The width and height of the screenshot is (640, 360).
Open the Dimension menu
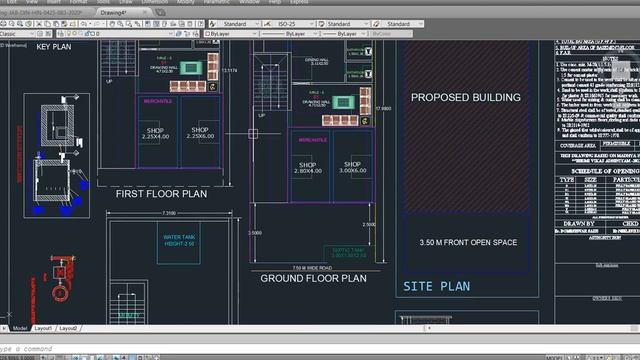154,2
